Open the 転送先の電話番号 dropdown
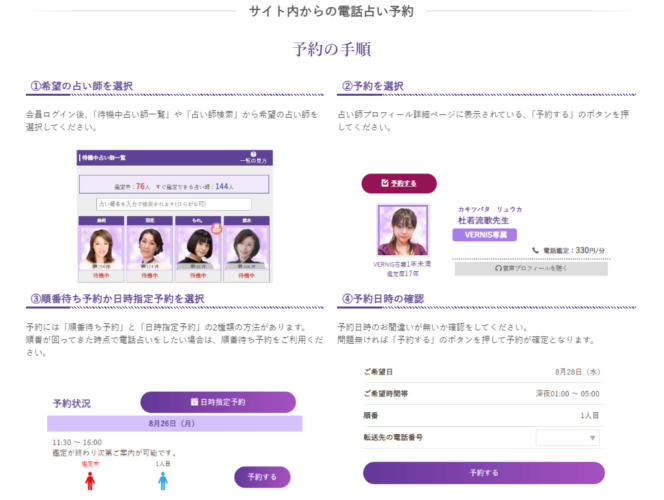 tap(567, 437)
